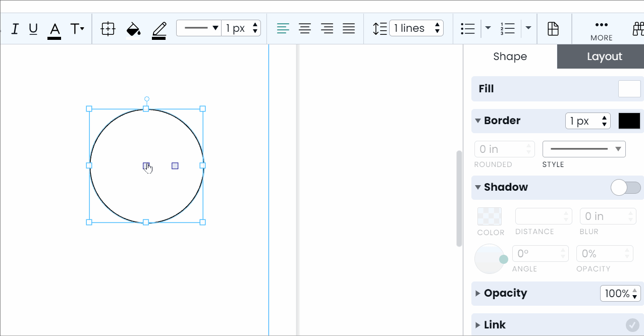644x336 pixels.
Task: Click the black border color swatch
Action: point(629,121)
